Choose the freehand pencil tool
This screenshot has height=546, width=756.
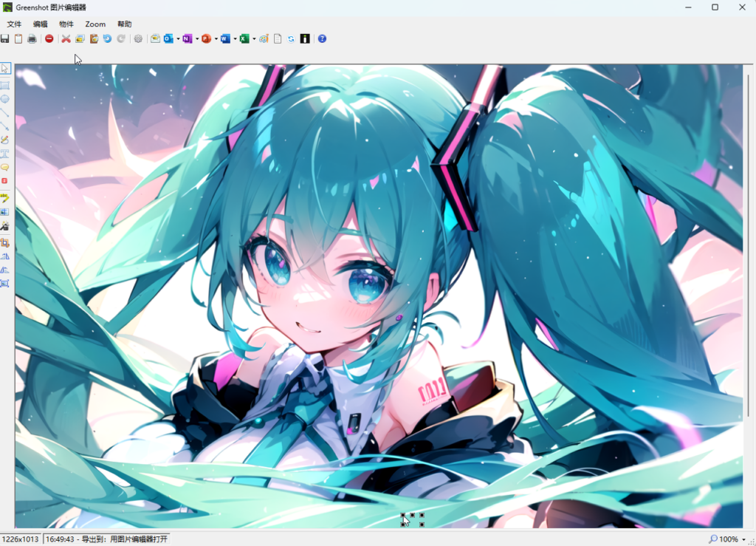pos(5,140)
